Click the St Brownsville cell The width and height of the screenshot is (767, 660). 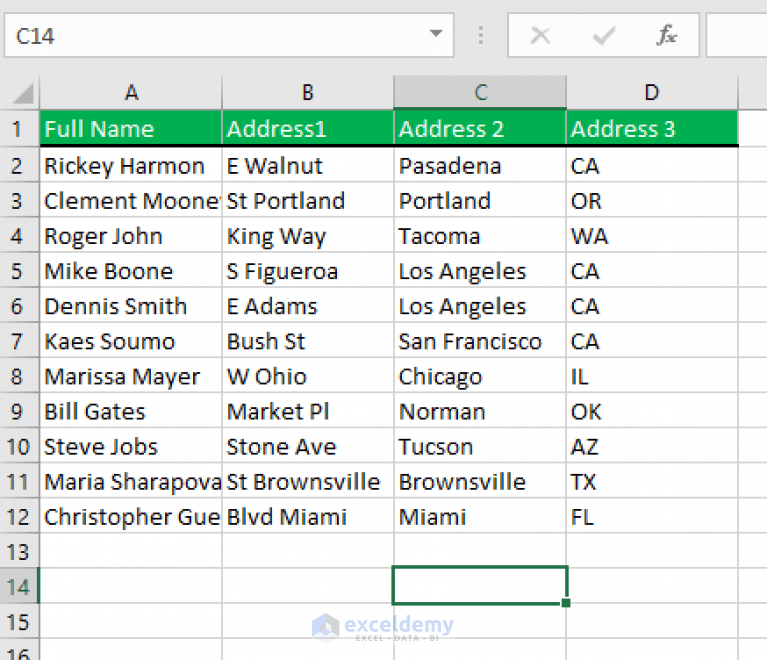click(x=308, y=481)
